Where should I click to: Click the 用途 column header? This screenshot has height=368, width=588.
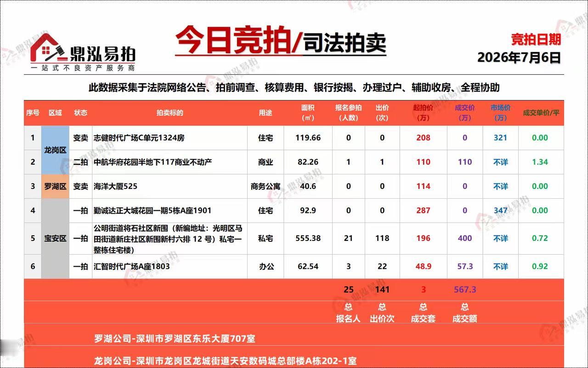coord(265,113)
